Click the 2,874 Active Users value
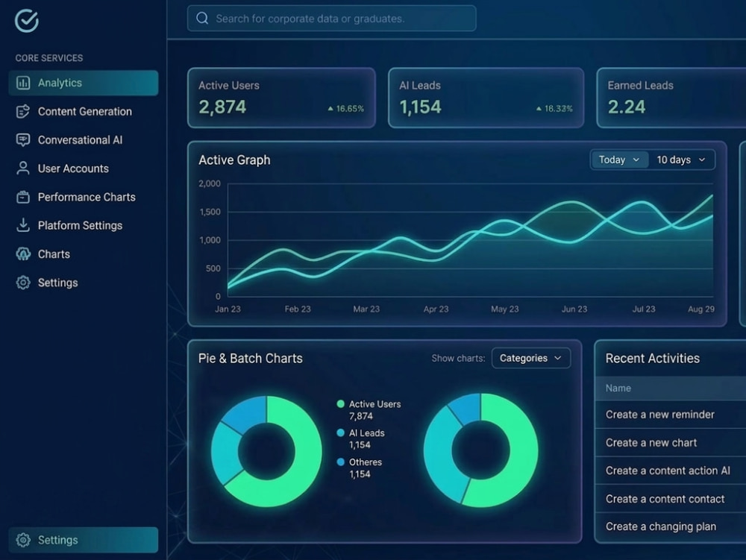This screenshot has width=746, height=560. click(x=222, y=107)
